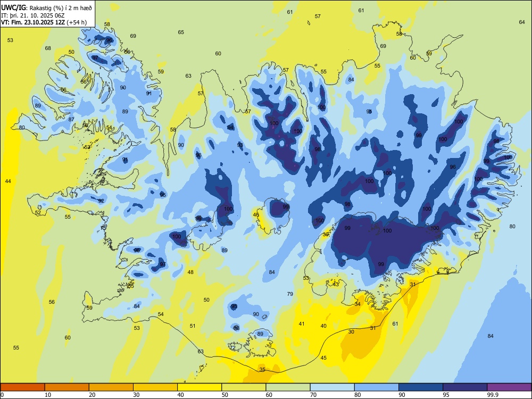Click the 60–70 pale green legend swatch
Image resolution: width=532 pixels, height=399 pixels.
coord(288,387)
